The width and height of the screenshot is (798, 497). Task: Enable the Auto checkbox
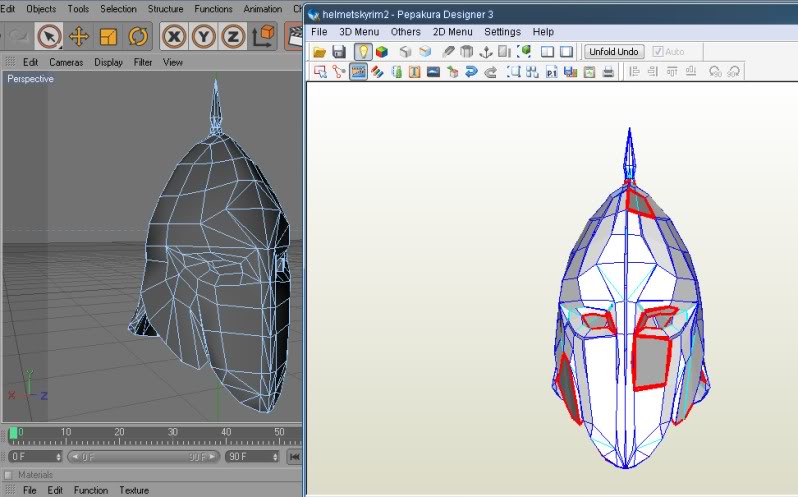point(658,51)
